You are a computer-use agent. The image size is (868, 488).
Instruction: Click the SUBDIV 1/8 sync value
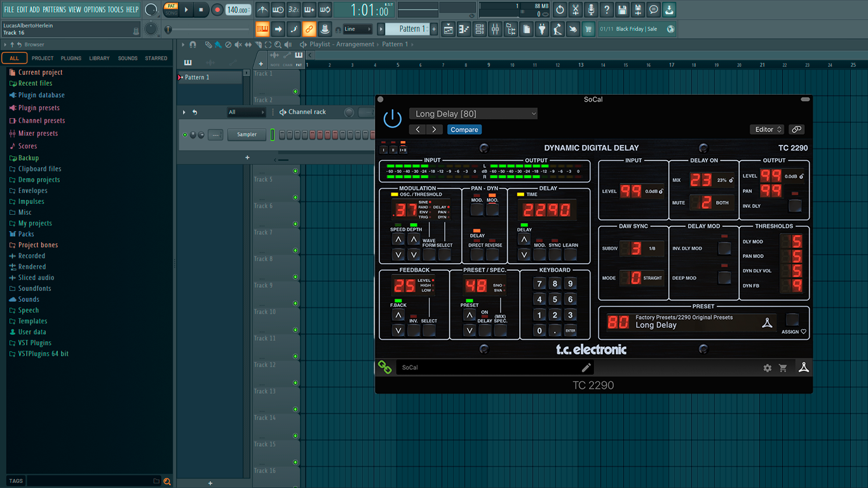(x=642, y=248)
